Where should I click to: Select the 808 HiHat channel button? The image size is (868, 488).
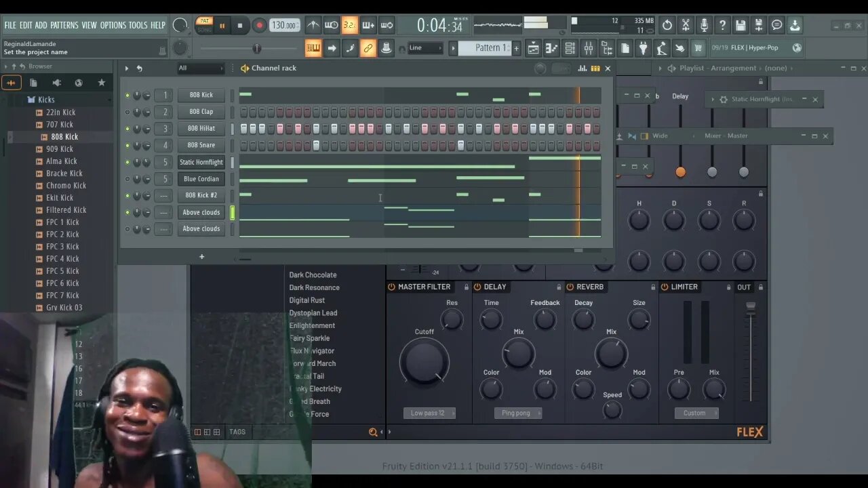tap(201, 129)
